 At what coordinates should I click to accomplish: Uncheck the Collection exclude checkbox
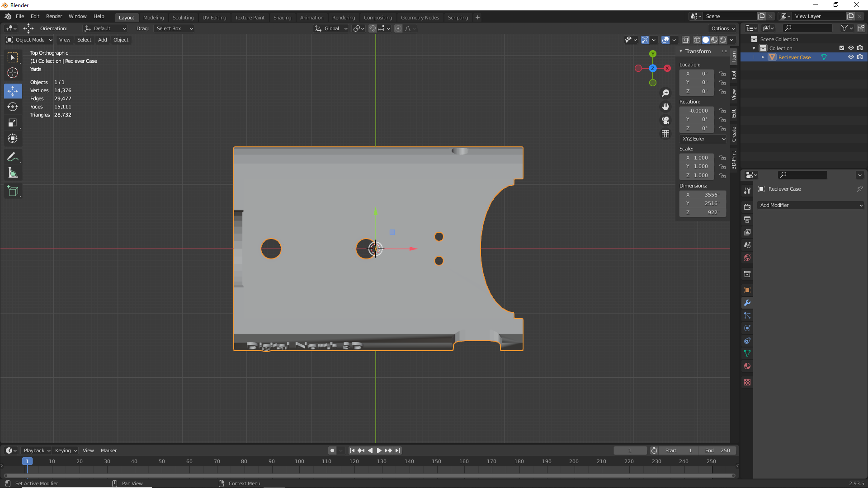842,48
